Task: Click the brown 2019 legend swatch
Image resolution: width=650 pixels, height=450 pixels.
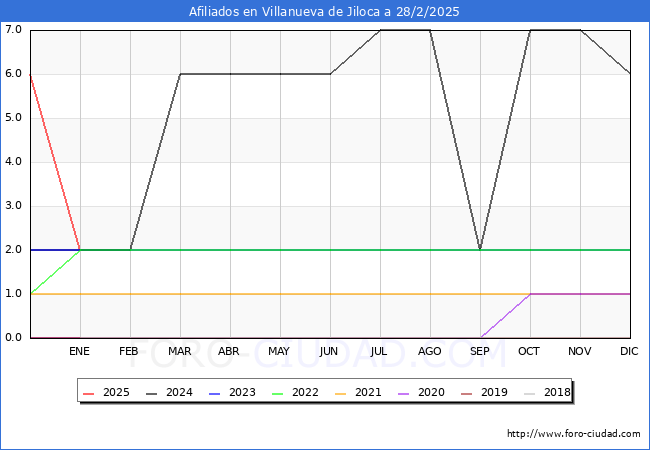Action: click(x=467, y=393)
